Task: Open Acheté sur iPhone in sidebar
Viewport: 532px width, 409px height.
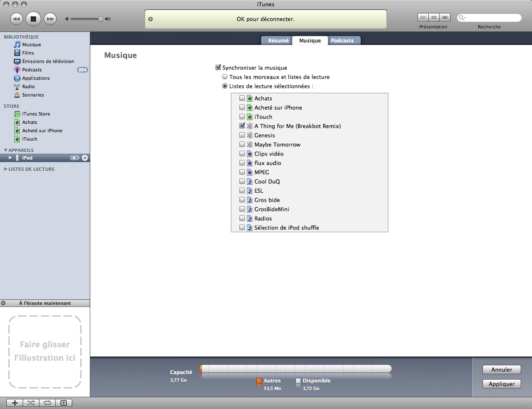Action: click(42, 131)
